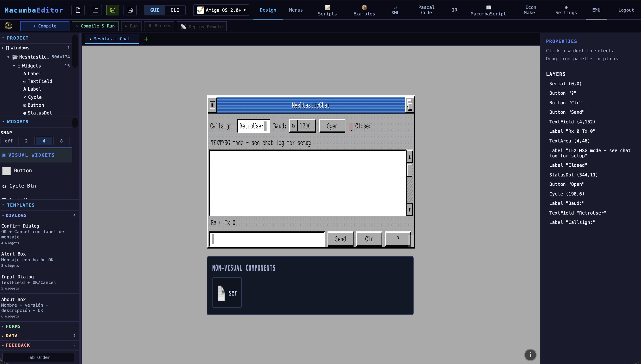Click the Send button in the design window
The height and width of the screenshot is (364, 641).
click(x=340, y=239)
